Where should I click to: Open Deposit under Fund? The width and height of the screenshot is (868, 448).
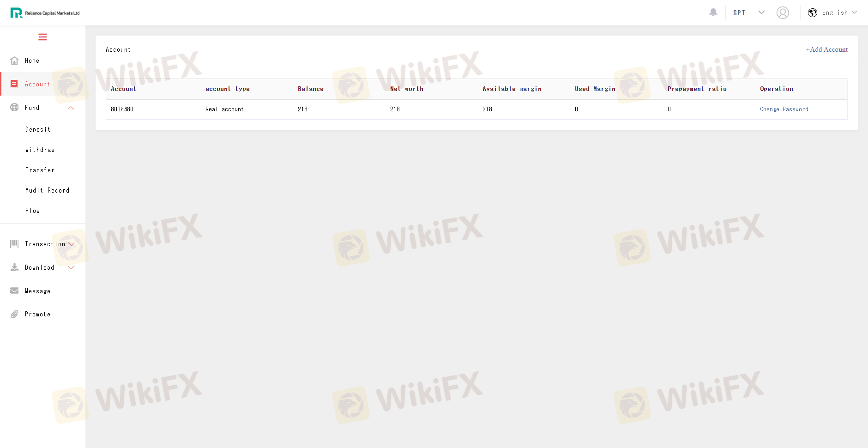tap(38, 129)
